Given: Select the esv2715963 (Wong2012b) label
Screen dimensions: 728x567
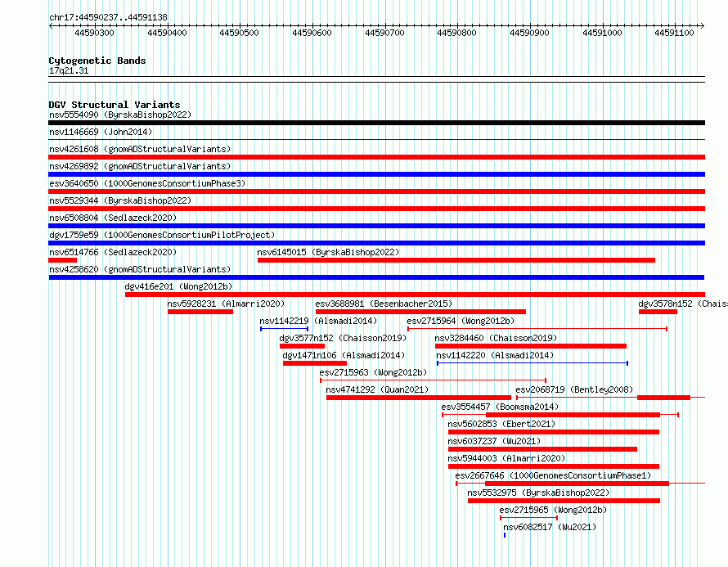Looking at the screenshot, I should 373,372.
